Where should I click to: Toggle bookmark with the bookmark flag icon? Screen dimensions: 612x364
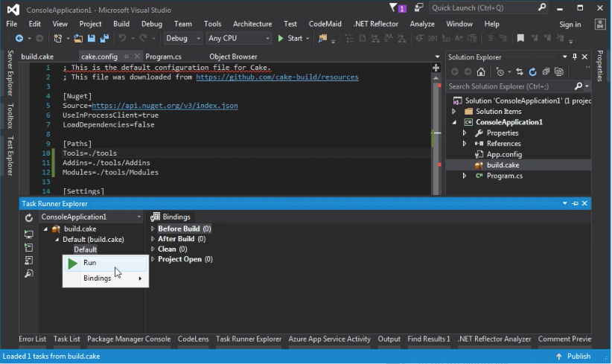pyautogui.click(x=520, y=38)
